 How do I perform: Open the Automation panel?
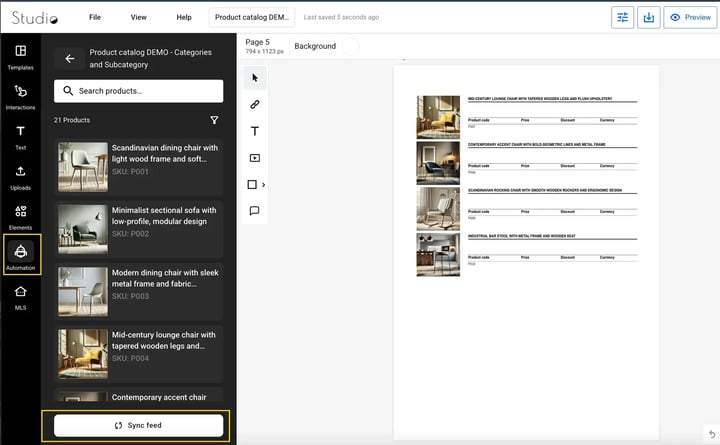[21, 255]
